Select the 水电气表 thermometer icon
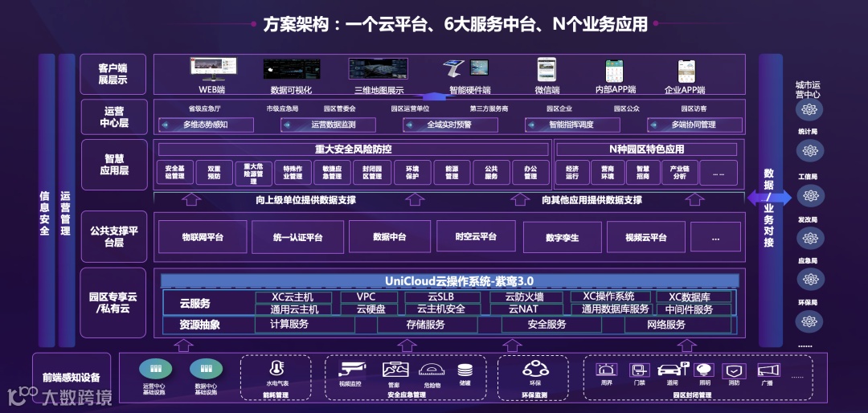Viewport: 868px width, 413px height. (x=275, y=370)
